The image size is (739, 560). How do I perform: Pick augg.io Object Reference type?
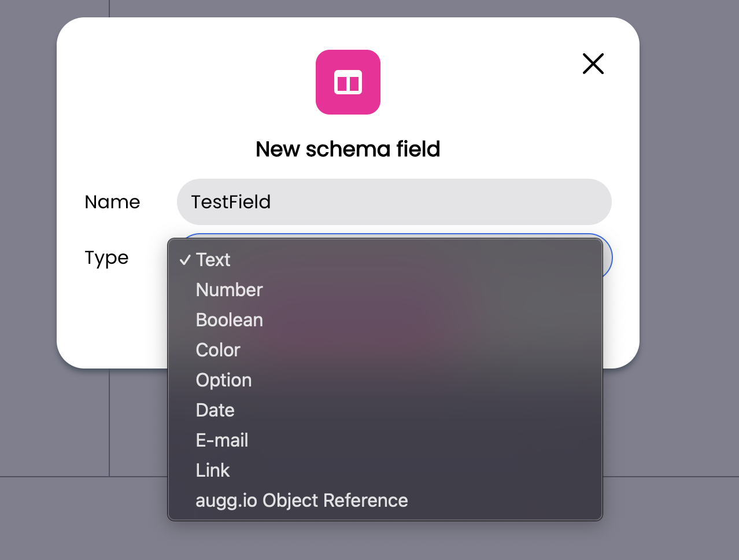tap(302, 500)
